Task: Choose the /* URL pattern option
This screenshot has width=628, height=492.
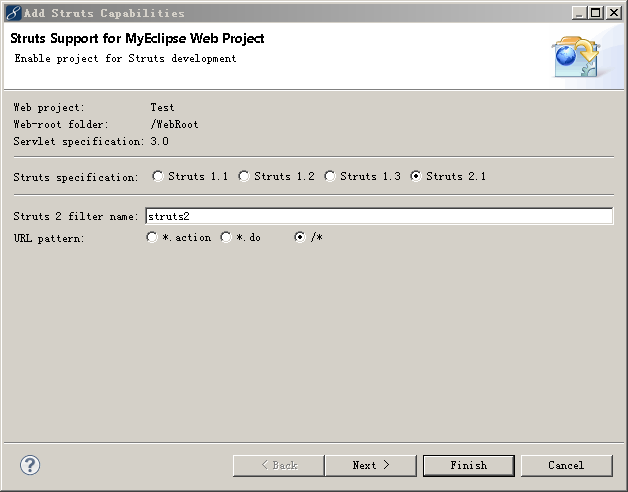Action: tap(300, 238)
